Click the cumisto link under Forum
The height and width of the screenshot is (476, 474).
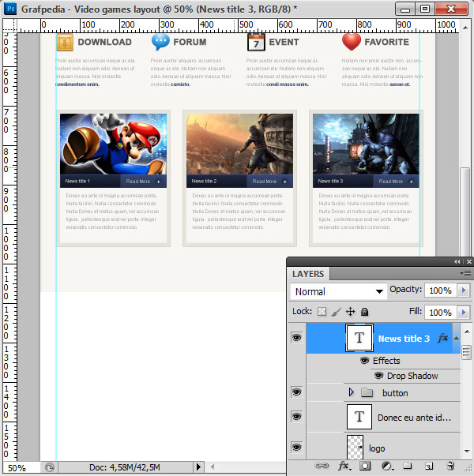(x=180, y=84)
